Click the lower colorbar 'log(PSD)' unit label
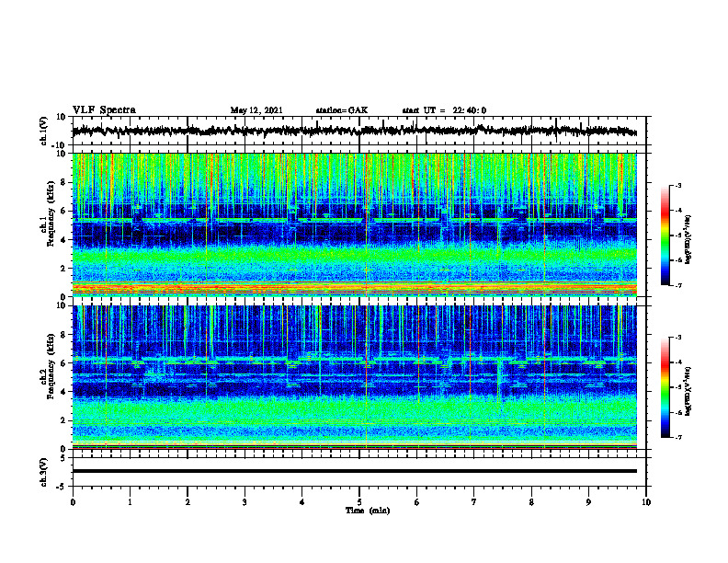 click(x=688, y=391)
